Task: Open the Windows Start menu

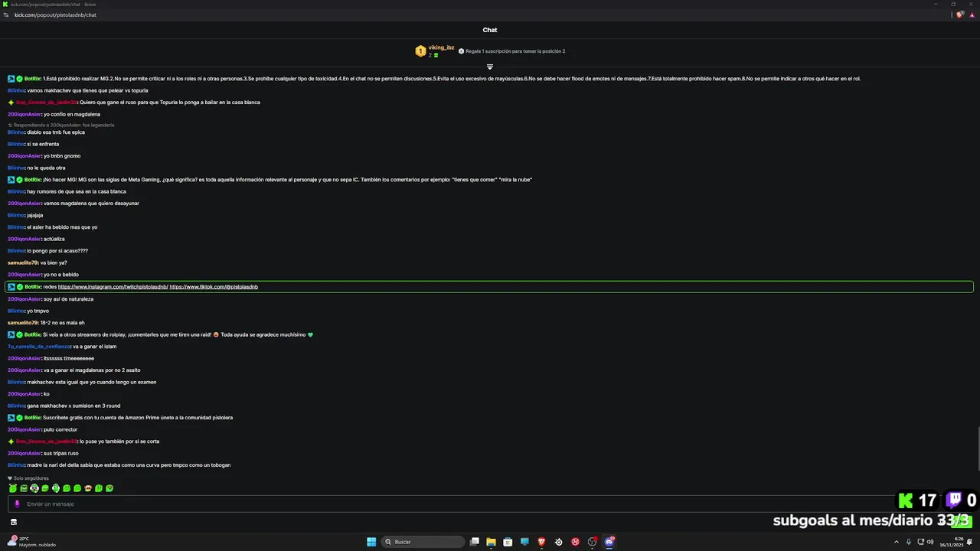Action: click(x=371, y=542)
